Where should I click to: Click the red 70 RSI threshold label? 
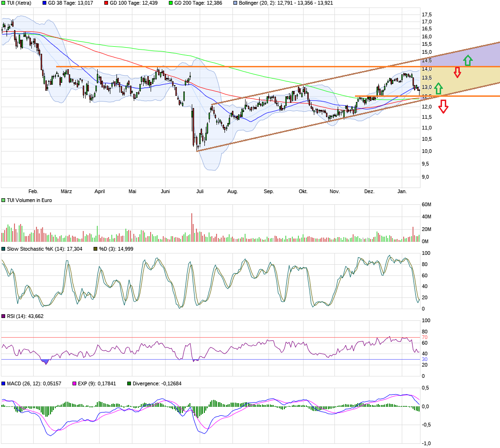click(x=424, y=337)
